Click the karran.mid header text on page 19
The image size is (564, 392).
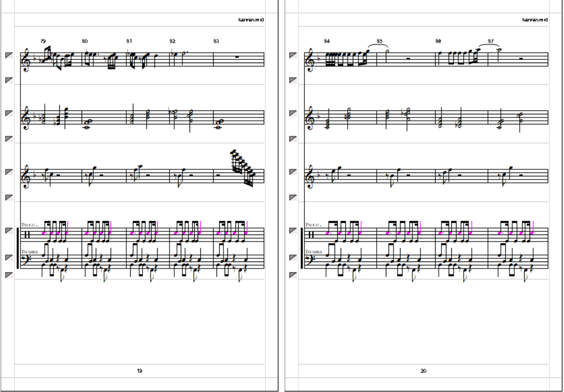pos(251,20)
